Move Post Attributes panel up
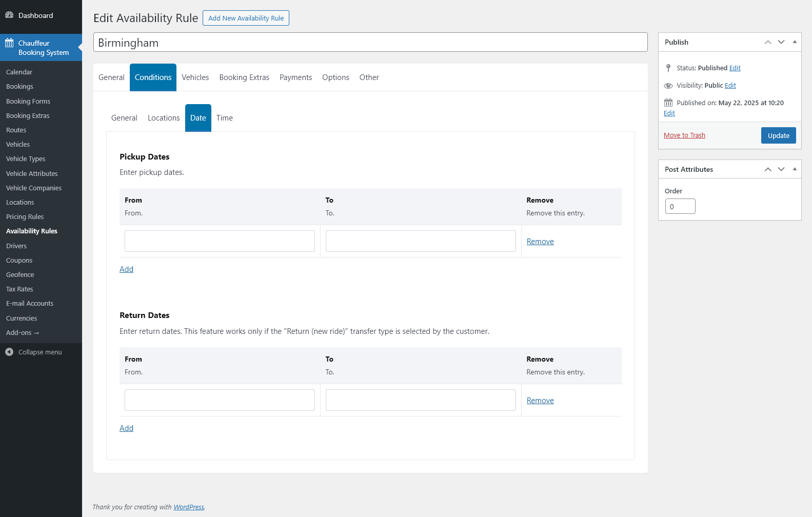Viewport: 812px width, 517px height. point(768,169)
